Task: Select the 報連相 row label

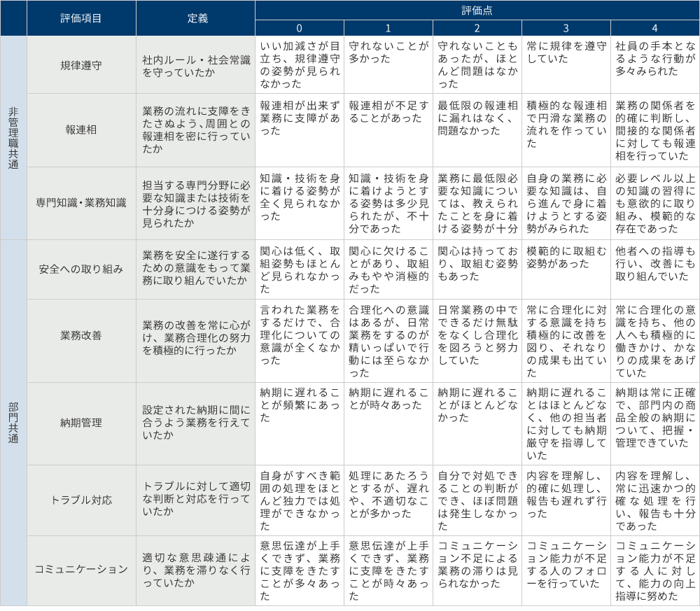Action: 81,130
